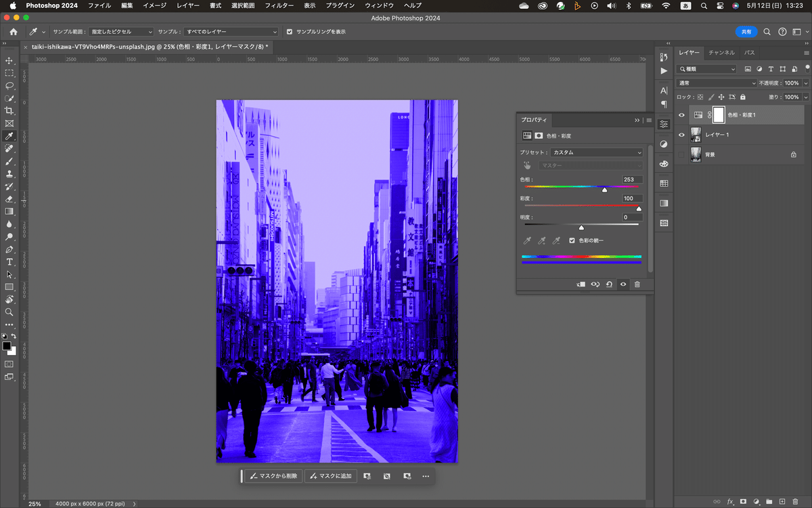Viewport: 812px width, 508px height.
Task: Open the フィルター menu
Action: tap(279, 5)
